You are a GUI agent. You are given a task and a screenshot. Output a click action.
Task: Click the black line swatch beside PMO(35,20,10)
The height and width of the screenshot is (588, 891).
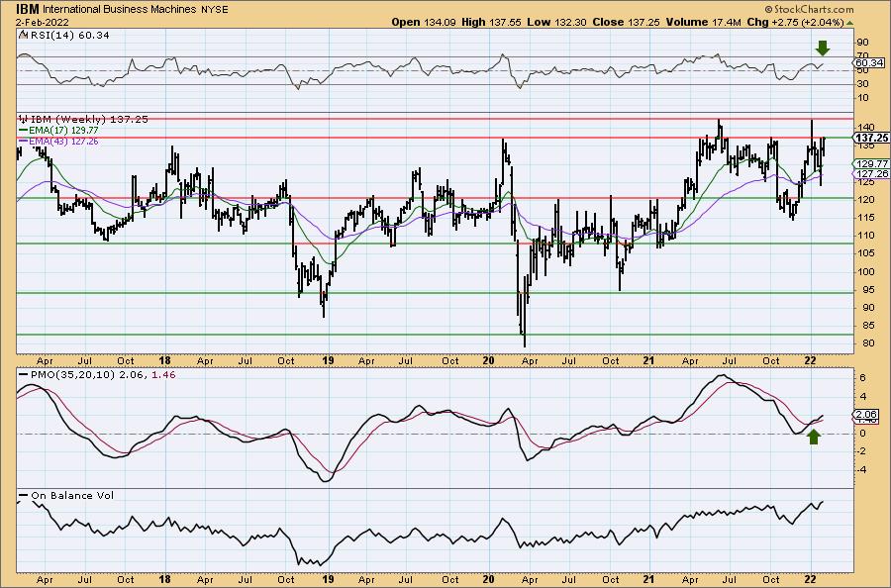[24, 375]
